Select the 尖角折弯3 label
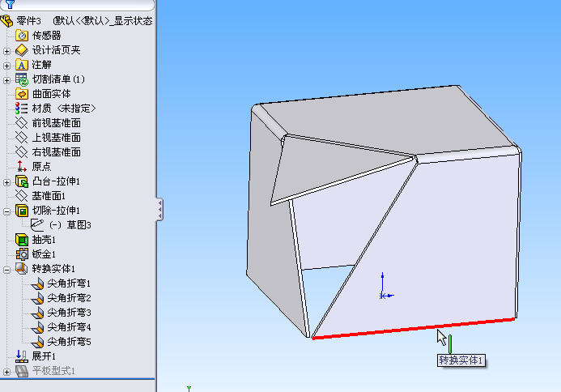Screen dimensions: 561x392 click(69, 313)
